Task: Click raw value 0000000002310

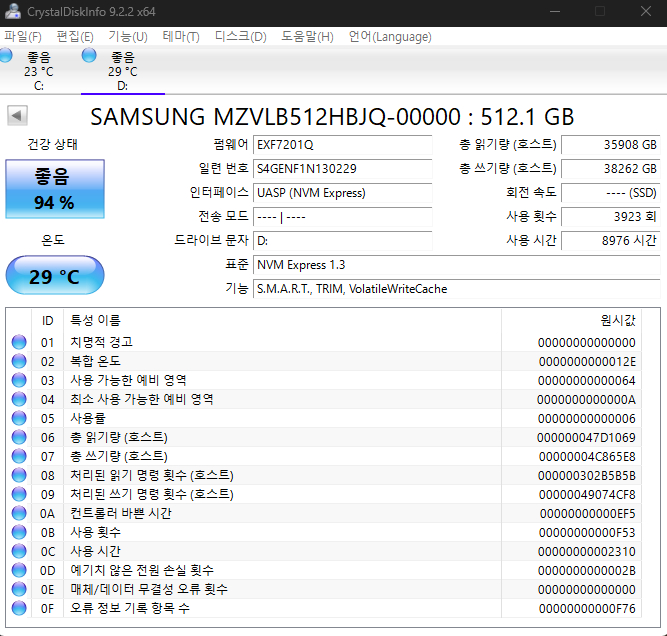Action: [587, 551]
